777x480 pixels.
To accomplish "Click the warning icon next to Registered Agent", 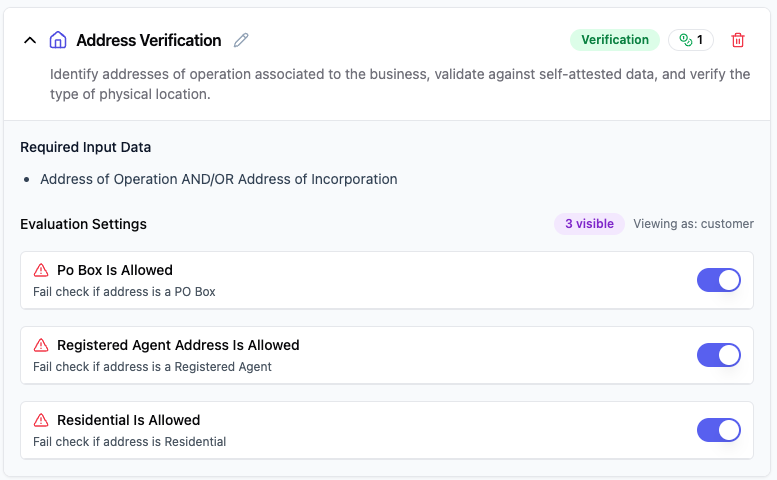I will tap(41, 345).
